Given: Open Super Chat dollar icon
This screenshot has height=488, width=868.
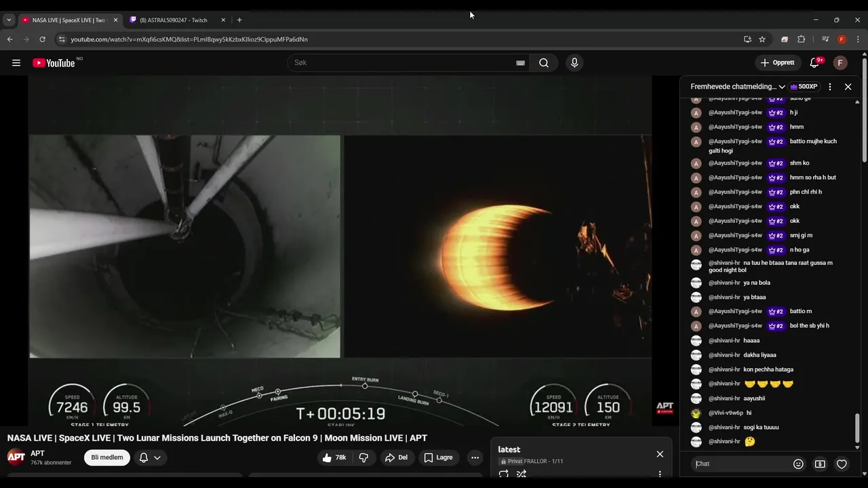Looking at the screenshot, I should pos(820,464).
